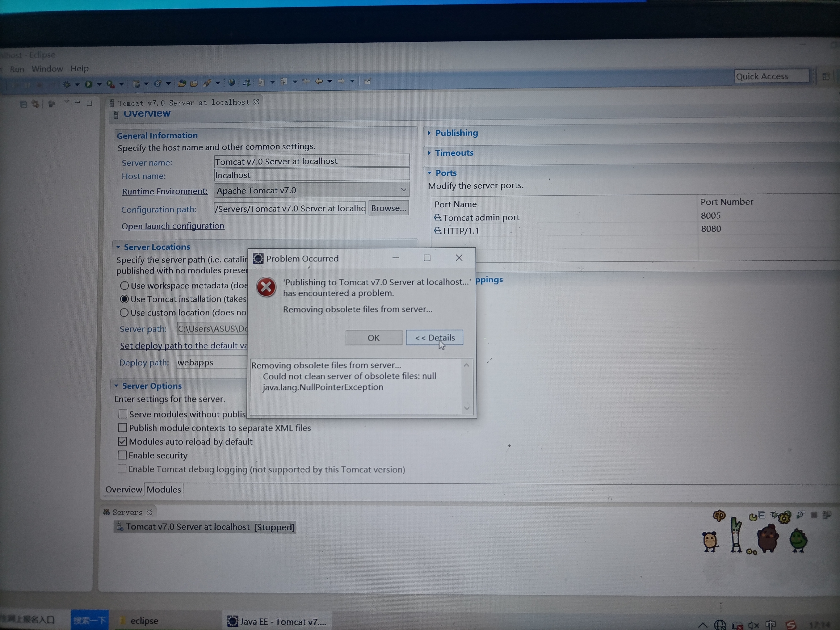Click the details box scroll-up arrow
The image size is (840, 630).
(467, 365)
